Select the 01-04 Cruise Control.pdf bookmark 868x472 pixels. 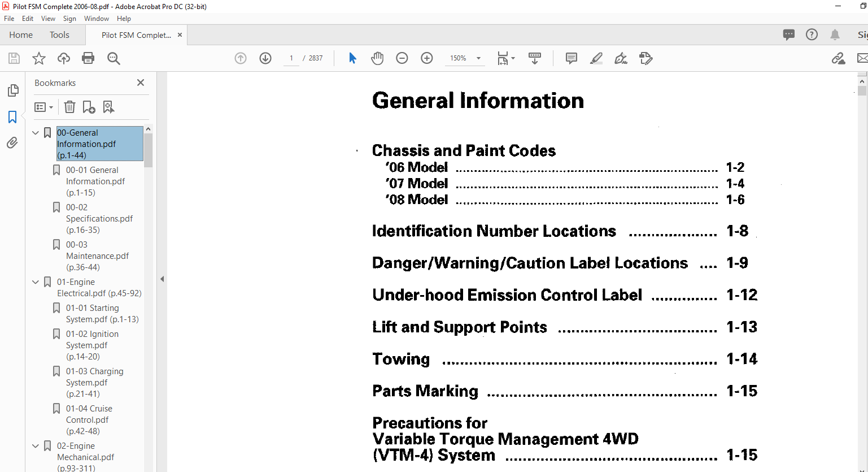(x=89, y=420)
